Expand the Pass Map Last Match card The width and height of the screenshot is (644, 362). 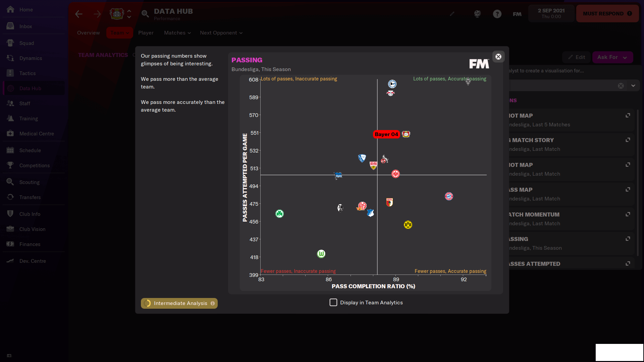pos(628,190)
